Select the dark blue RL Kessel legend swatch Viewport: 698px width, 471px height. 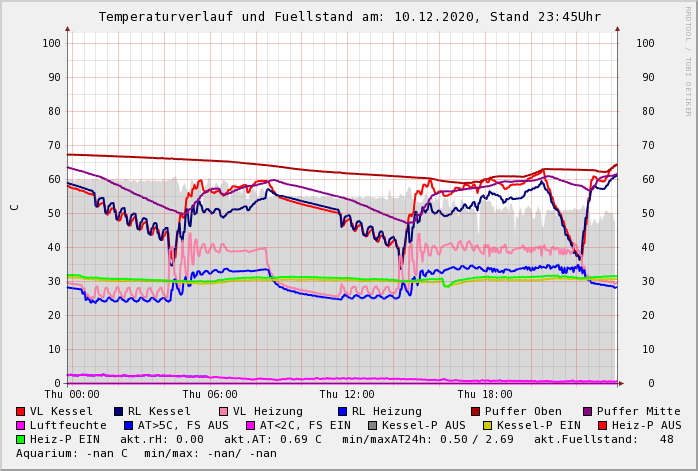pos(118,411)
